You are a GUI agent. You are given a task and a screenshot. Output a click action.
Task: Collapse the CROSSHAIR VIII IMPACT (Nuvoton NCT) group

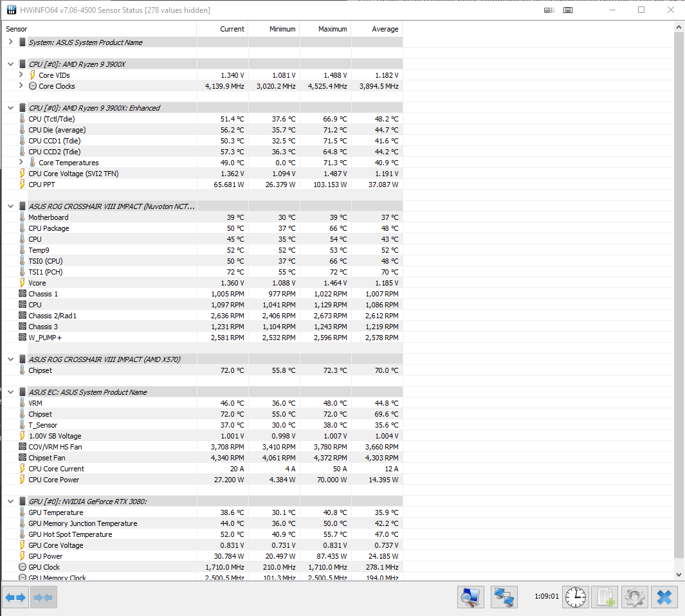tap(10, 206)
